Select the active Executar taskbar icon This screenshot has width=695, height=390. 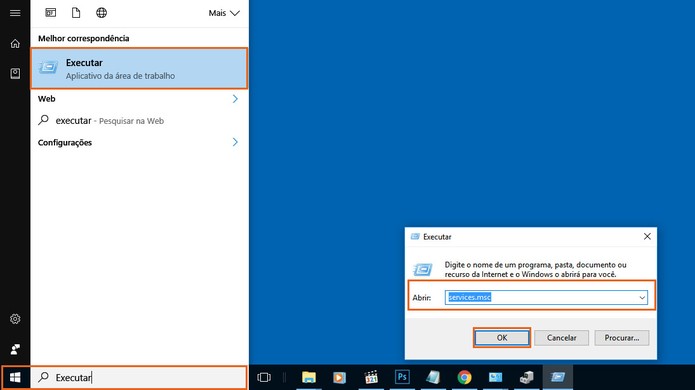click(558, 378)
